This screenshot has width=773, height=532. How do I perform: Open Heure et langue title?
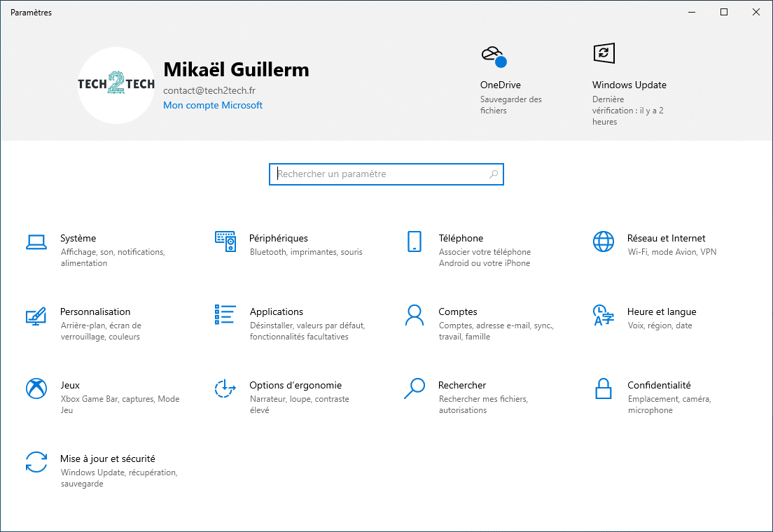662,311
